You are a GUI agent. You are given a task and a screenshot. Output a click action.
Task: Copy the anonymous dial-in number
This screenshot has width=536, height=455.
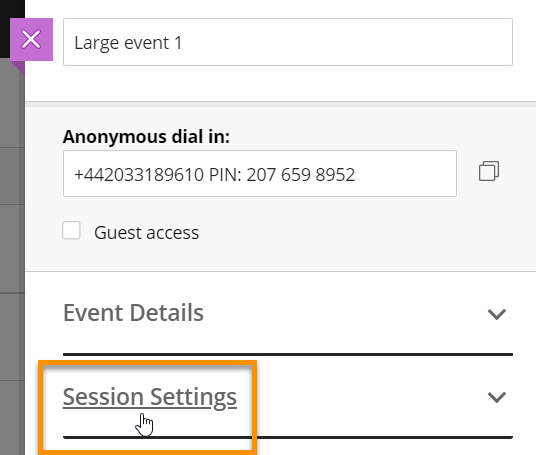coord(489,171)
